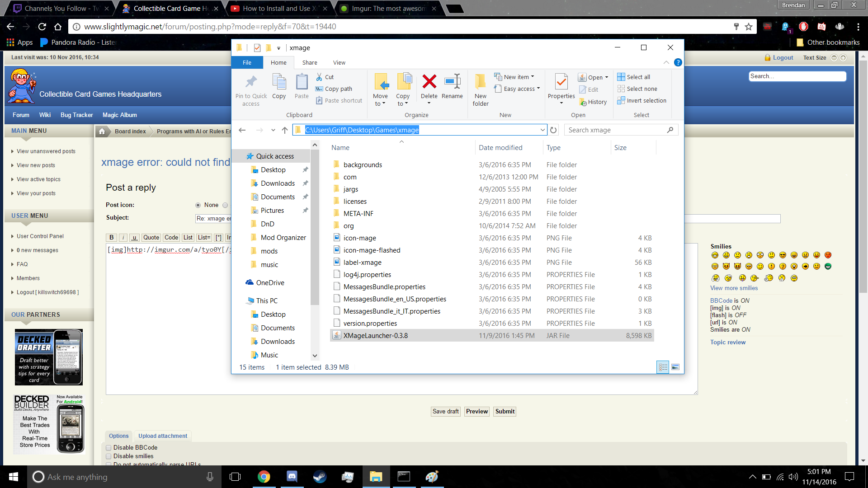Click the forum Search box
The image size is (868, 488).
click(797, 76)
